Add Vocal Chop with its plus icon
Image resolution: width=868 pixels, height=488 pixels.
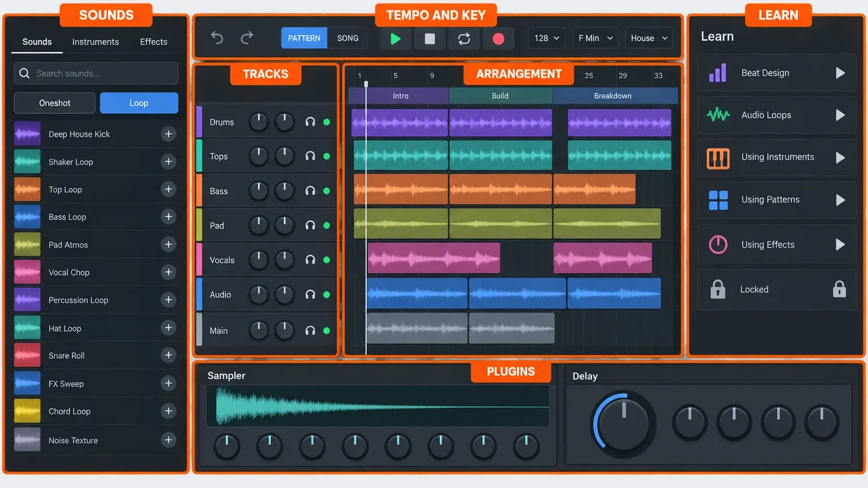click(168, 272)
